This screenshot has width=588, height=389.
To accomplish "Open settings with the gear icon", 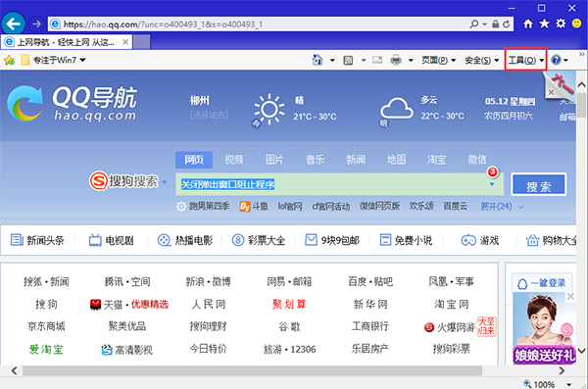I will tap(561, 24).
